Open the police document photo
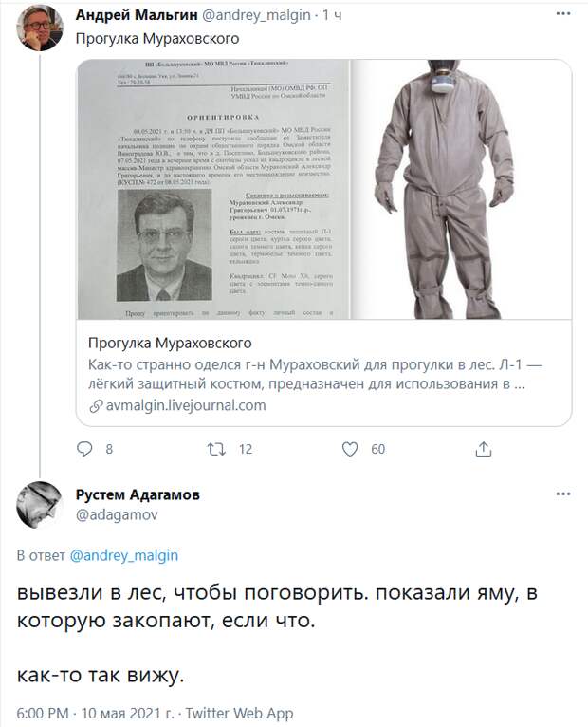 213,189
